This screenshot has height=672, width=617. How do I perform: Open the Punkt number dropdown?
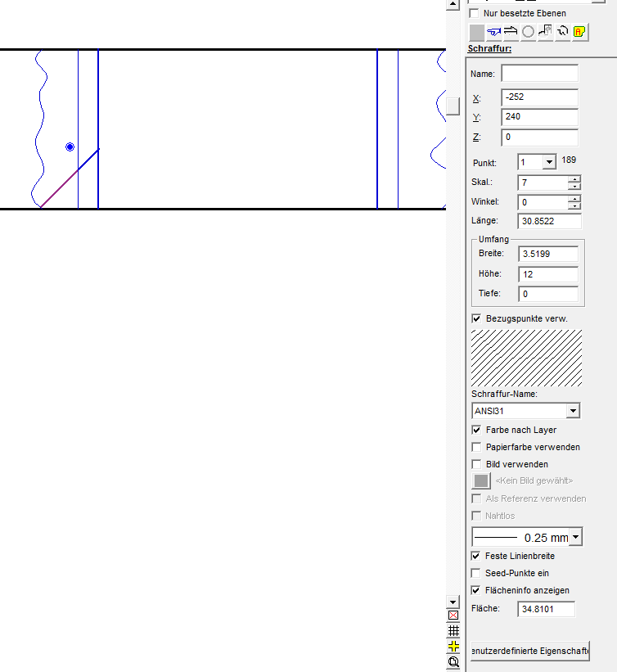pos(549,163)
